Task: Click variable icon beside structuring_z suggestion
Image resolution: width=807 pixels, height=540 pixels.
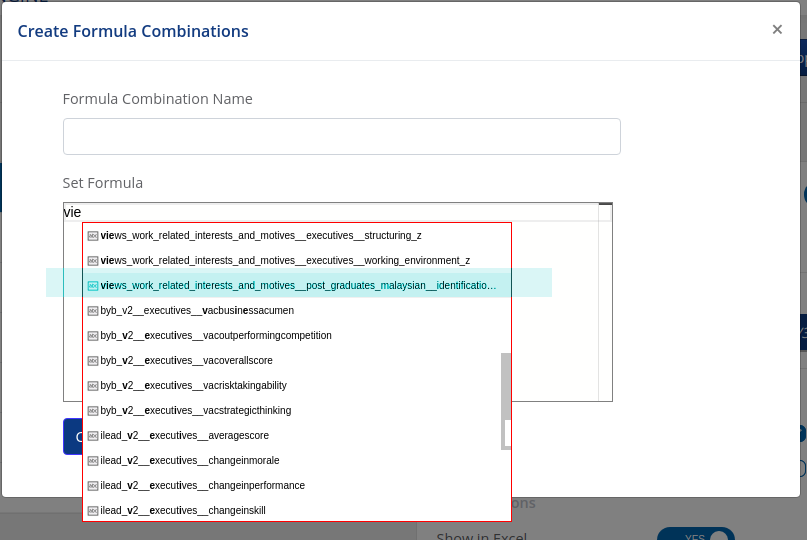Action: click(x=93, y=236)
